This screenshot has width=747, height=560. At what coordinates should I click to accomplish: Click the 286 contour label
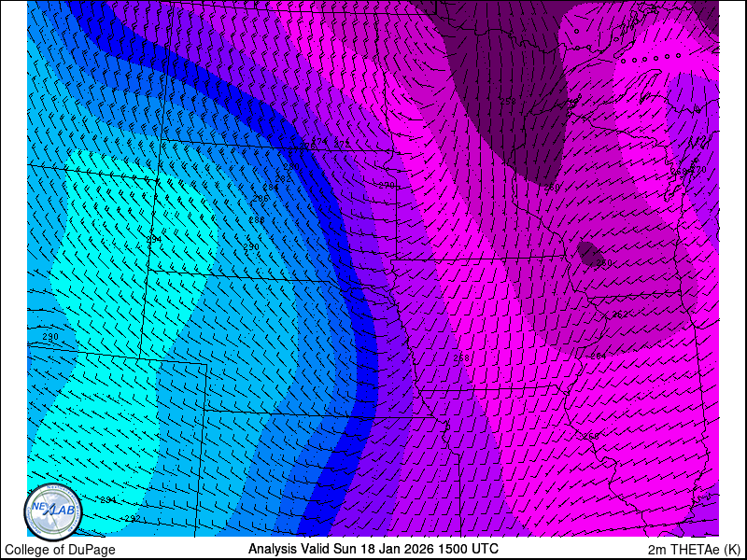[261, 199]
